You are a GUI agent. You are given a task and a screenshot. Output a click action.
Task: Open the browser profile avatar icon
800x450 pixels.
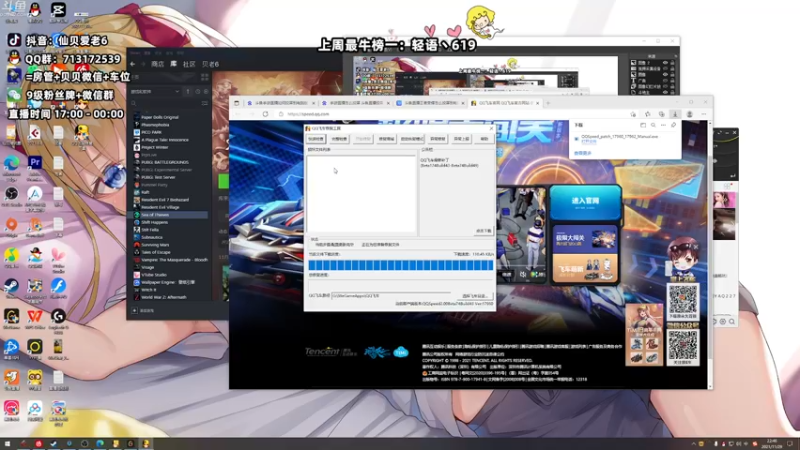pos(689,114)
